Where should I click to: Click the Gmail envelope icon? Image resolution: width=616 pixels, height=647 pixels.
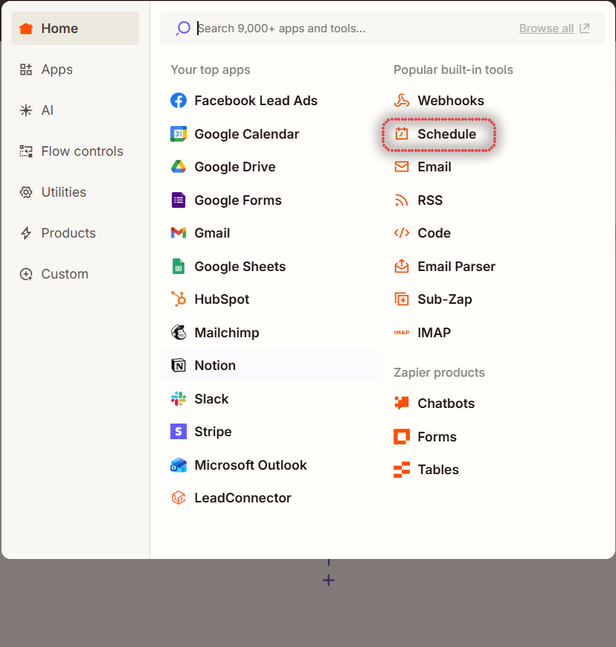(178, 233)
